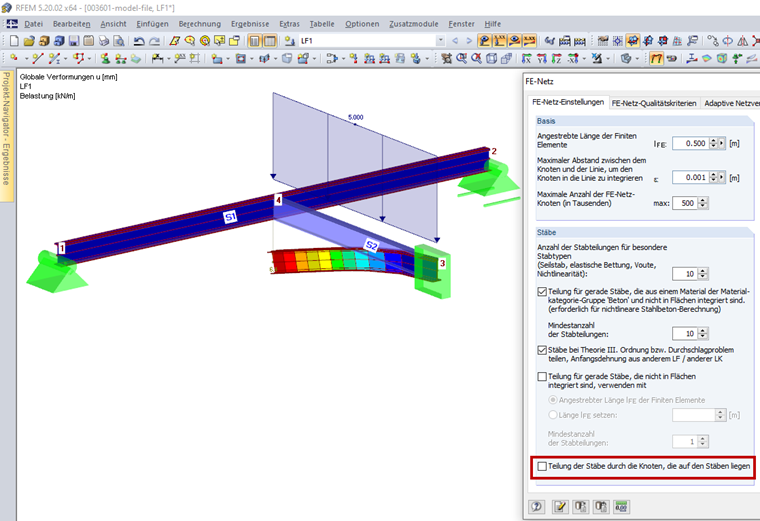Click the mirror tool icon in toolbar
The width and height of the screenshot is (760, 521).
[x=743, y=41]
